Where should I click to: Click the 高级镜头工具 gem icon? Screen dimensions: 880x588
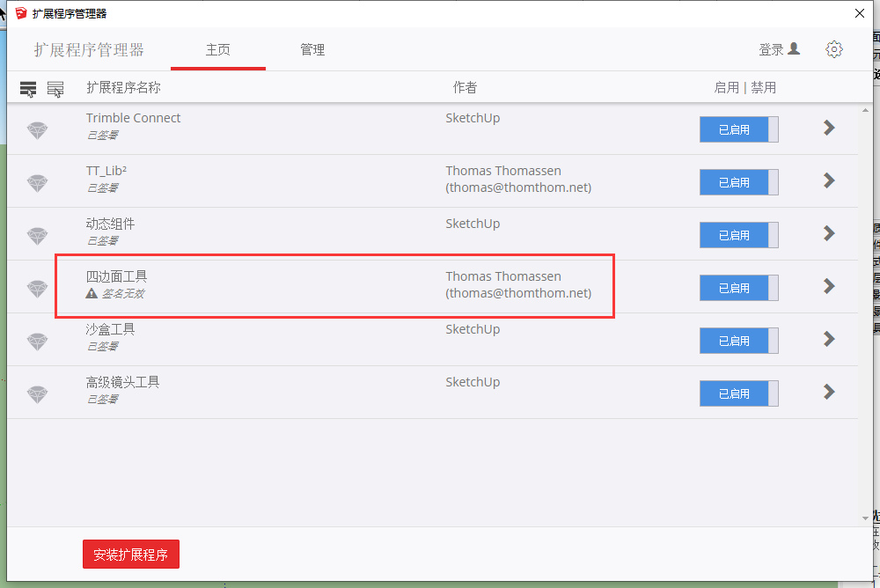[38, 394]
